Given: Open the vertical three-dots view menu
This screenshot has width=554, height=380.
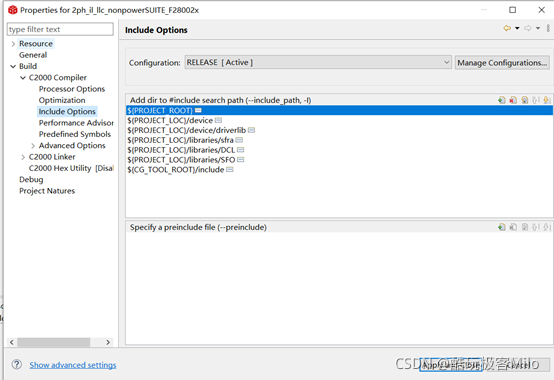Looking at the screenshot, I should coord(548,28).
